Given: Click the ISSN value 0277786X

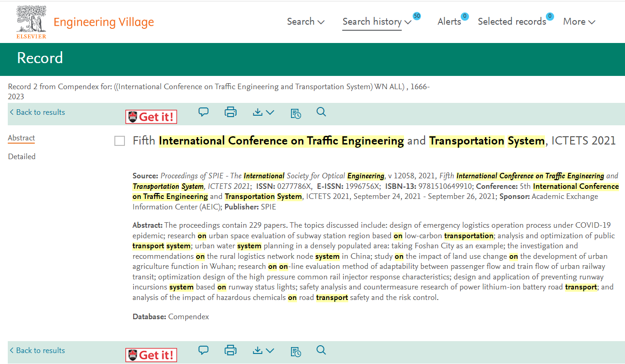Looking at the screenshot, I should (295, 186).
